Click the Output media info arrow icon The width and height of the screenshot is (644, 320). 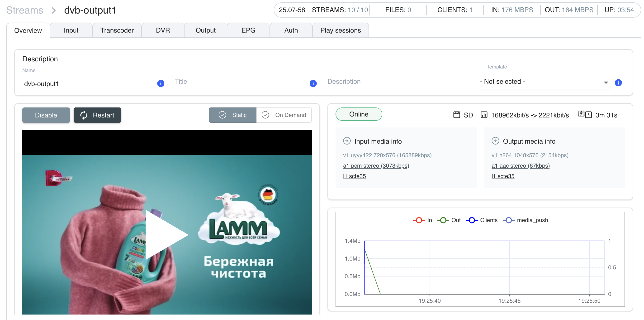[x=495, y=141]
